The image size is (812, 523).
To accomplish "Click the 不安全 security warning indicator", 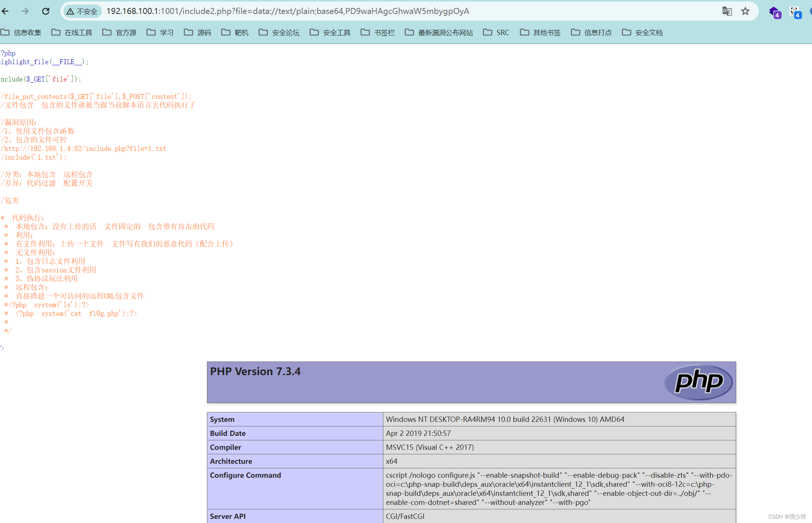I will pos(82,11).
